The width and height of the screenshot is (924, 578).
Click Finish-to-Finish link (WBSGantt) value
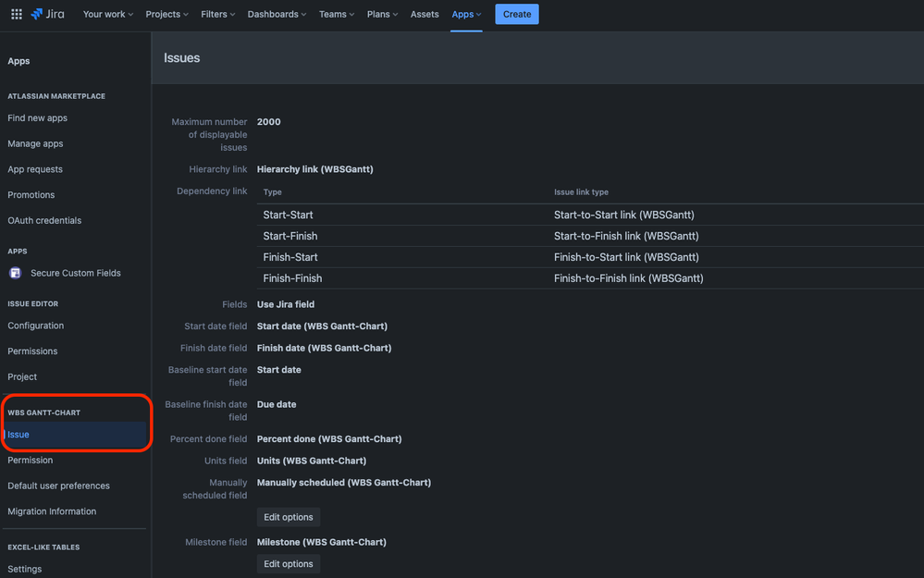(x=628, y=278)
